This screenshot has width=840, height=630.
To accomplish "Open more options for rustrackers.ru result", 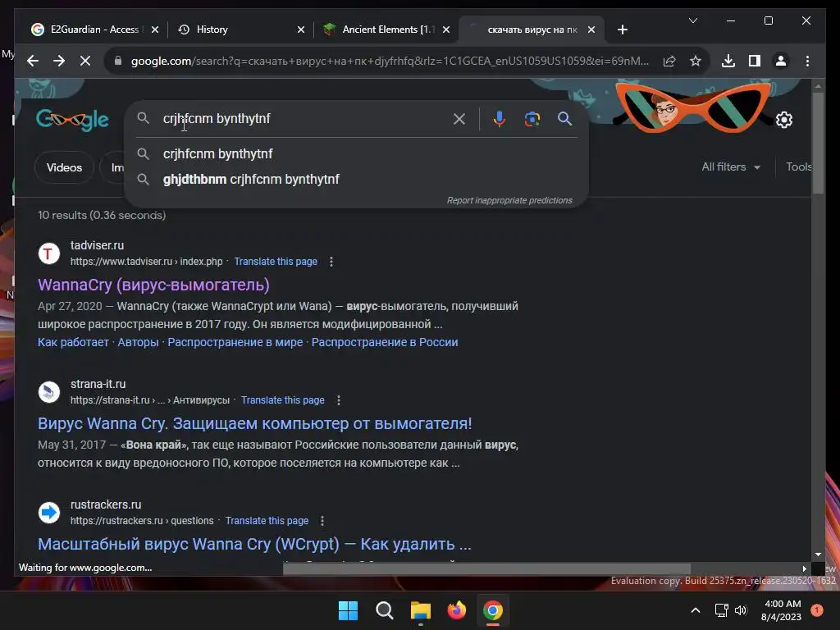I will tap(322, 521).
